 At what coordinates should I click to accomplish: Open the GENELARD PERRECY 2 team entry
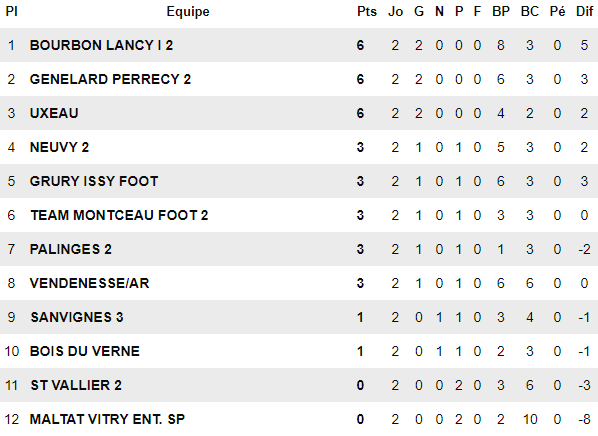(x=110, y=79)
